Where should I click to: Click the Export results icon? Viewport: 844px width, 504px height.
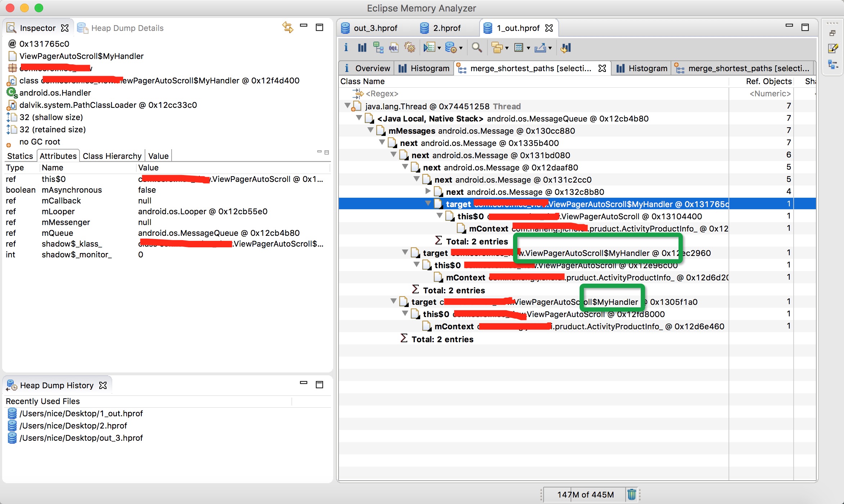click(540, 47)
